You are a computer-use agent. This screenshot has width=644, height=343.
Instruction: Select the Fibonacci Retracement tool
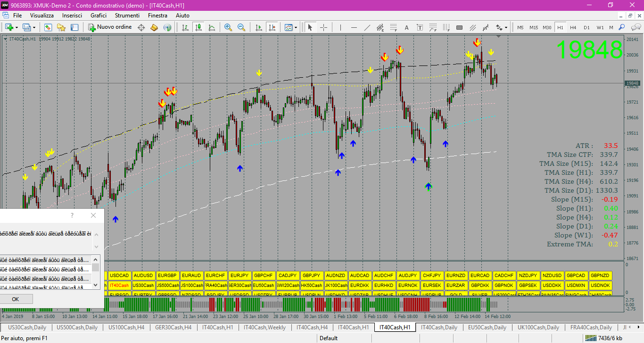coord(393,27)
